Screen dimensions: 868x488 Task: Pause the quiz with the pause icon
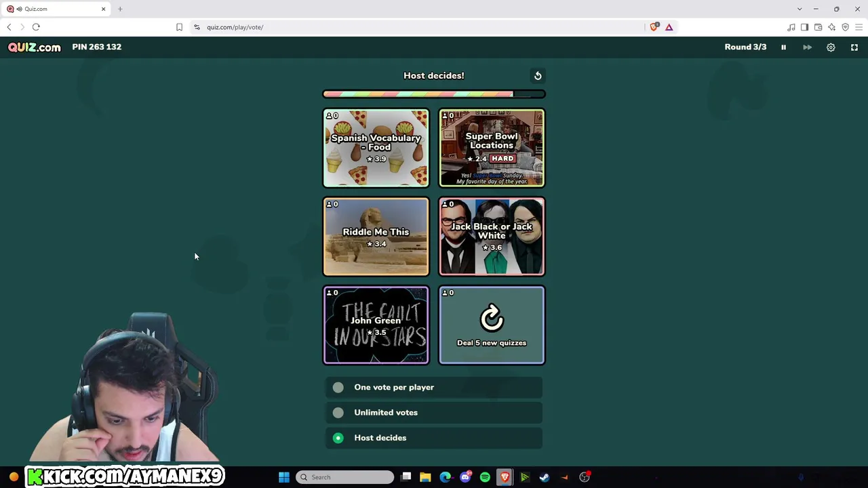click(x=783, y=47)
